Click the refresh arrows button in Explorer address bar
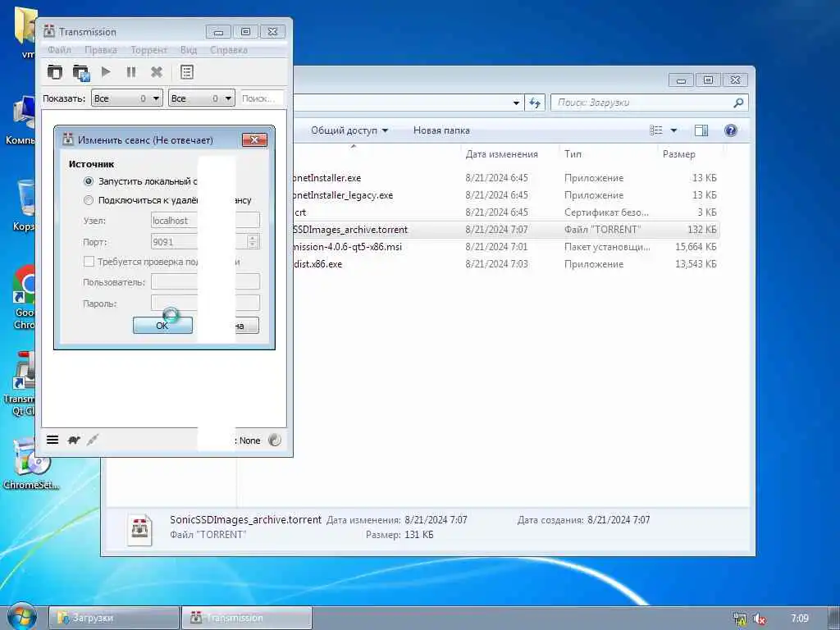840x630 pixels. (x=535, y=103)
